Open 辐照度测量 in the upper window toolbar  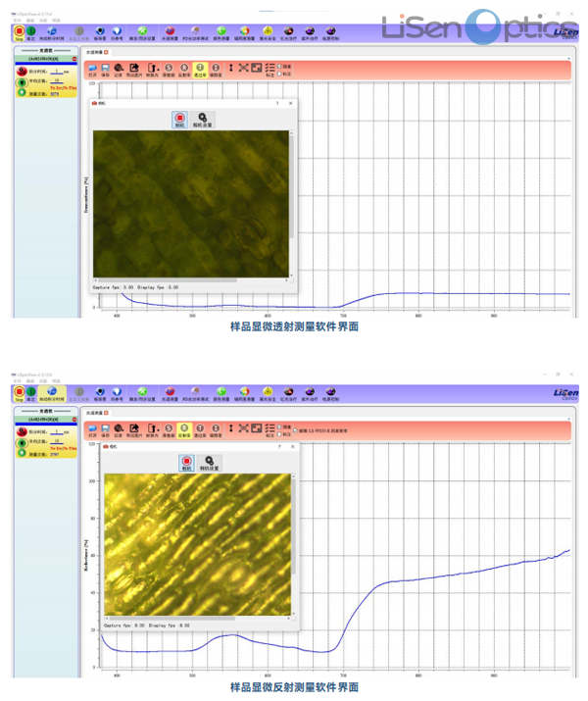[244, 33]
